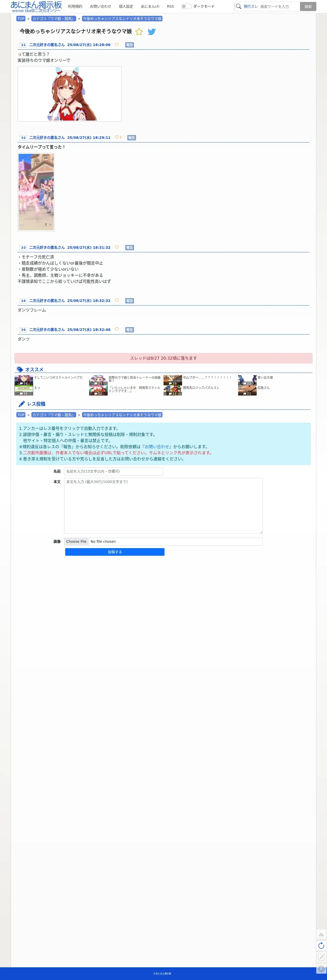Open the floating settings gear icon
Screen dimensions: 327x980
point(321,969)
